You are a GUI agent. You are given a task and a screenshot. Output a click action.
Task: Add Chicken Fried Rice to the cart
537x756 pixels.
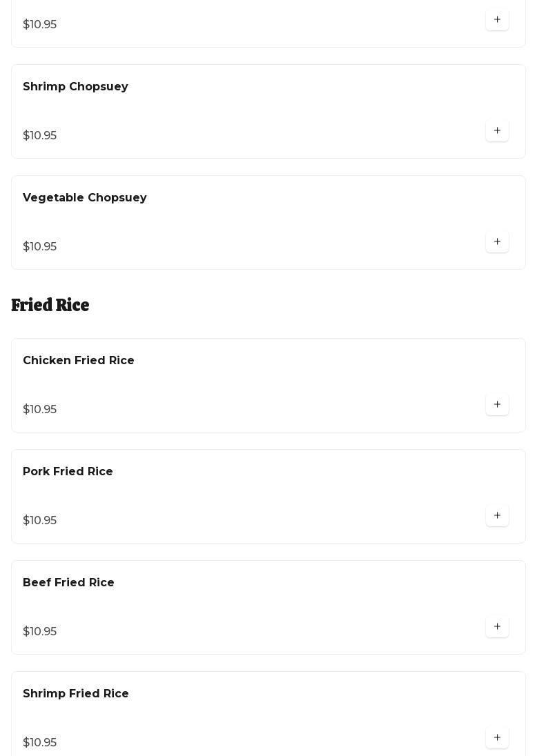(497, 405)
